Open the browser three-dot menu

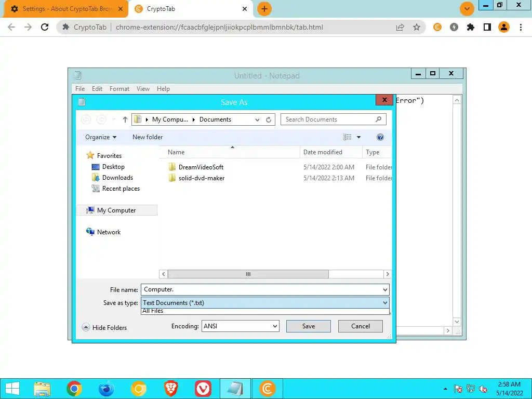pos(521,27)
